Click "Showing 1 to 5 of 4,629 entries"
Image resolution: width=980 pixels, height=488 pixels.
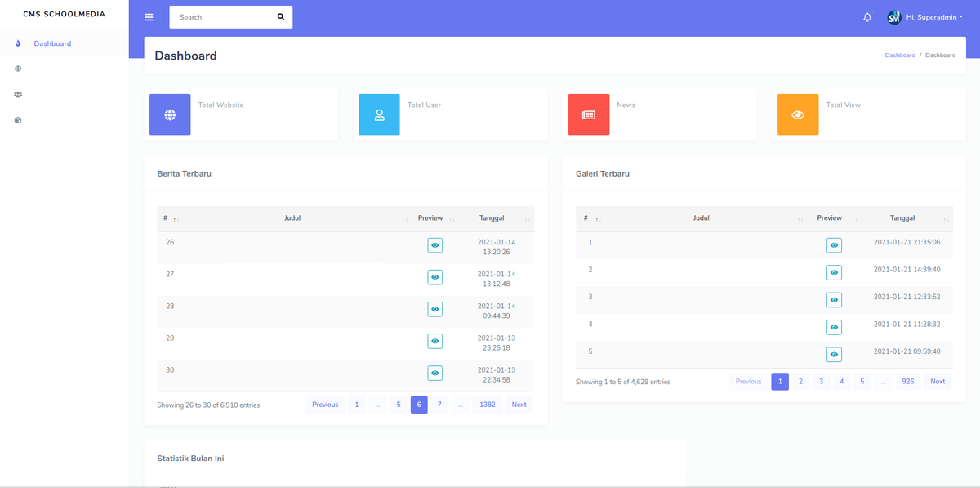coord(623,382)
